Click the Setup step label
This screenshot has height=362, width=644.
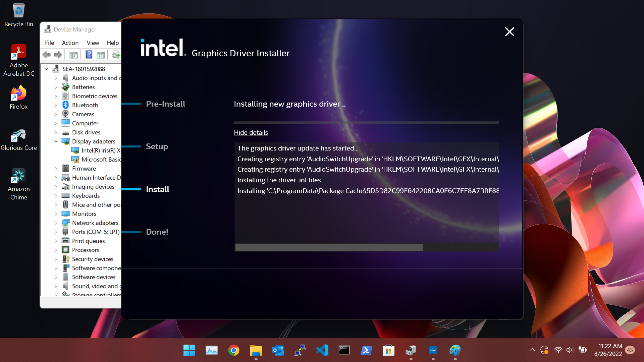coord(157,146)
